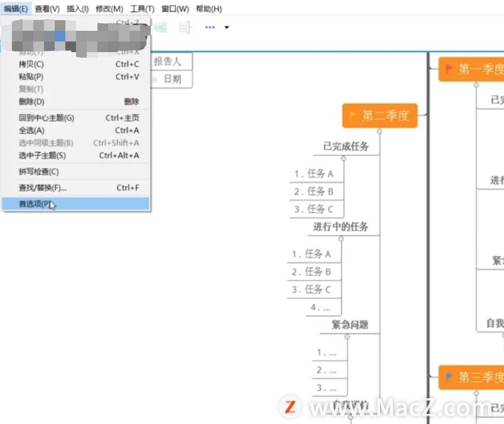Click the flag icon on 第二季度 topic
The width and height of the screenshot is (504, 424).
coord(353,115)
